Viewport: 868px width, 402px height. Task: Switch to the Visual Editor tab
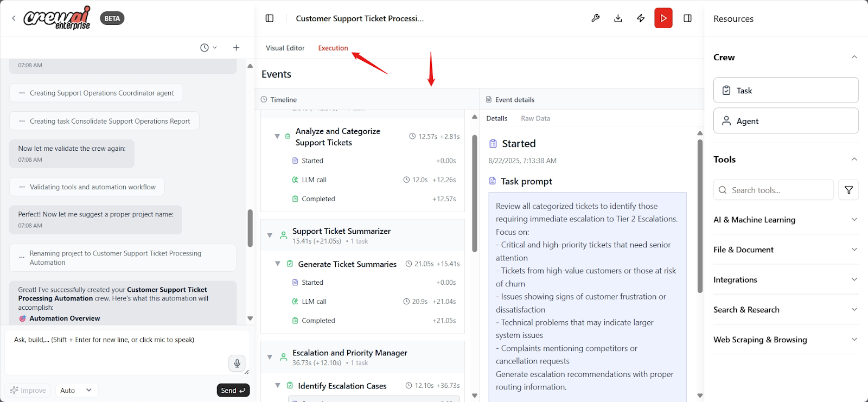tap(285, 48)
